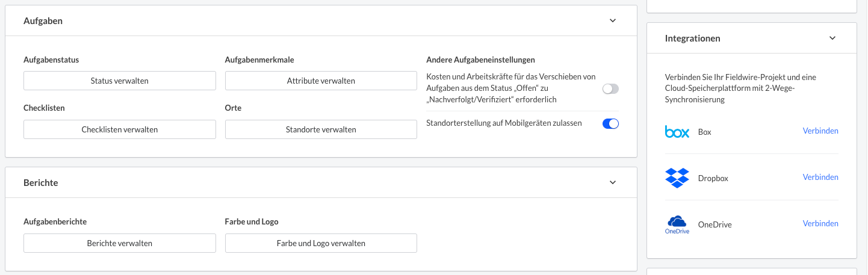Click the Aufgabenmerkmale label

coord(259,60)
